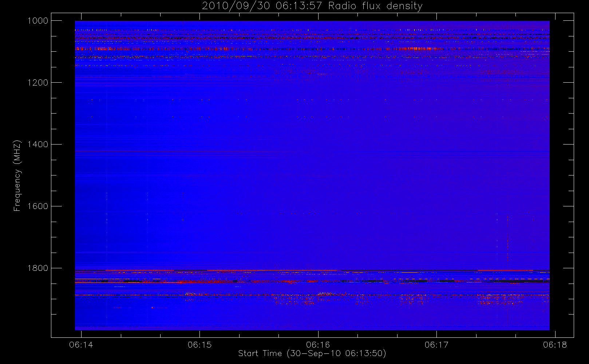Viewport: 589px width, 364px height.
Task: Select the Y-axis label 'Frequency (MHZ)'
Action: [x=17, y=175]
